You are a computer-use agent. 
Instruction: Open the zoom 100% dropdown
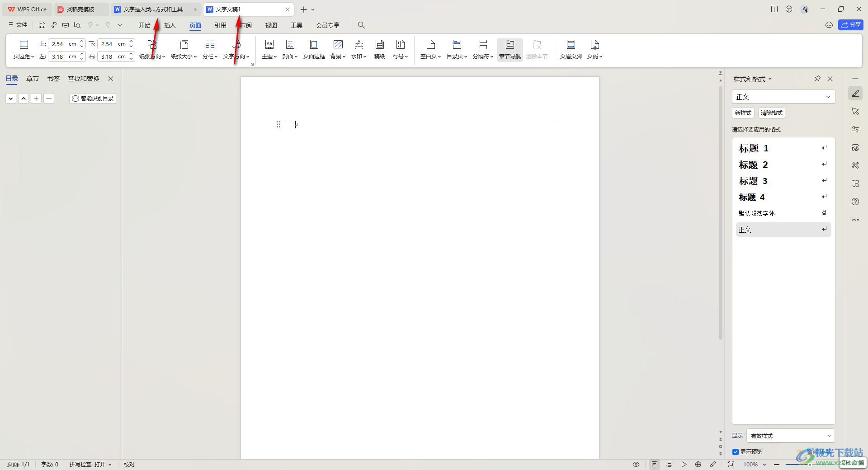pyautogui.click(x=764, y=465)
